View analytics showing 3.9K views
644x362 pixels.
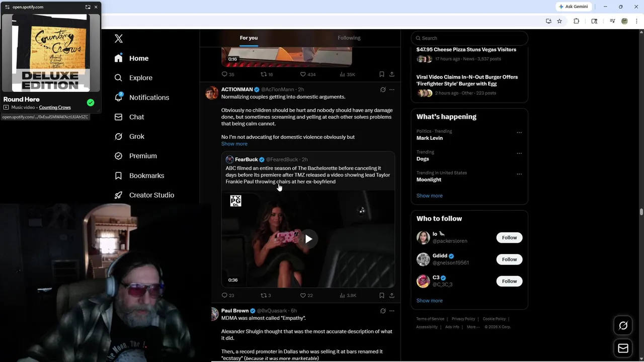pos(348,296)
